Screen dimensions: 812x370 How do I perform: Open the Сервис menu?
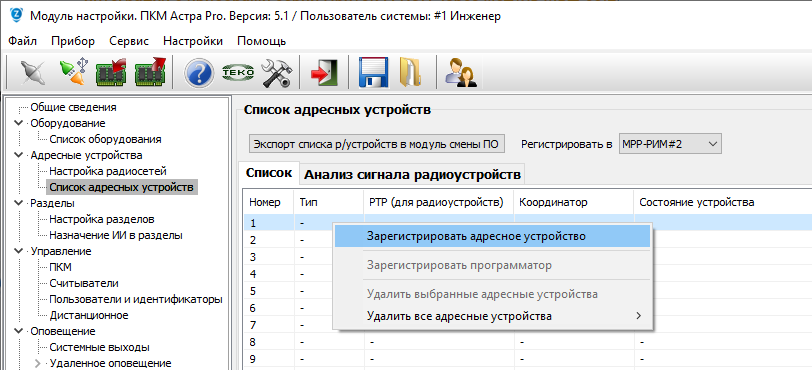(129, 41)
